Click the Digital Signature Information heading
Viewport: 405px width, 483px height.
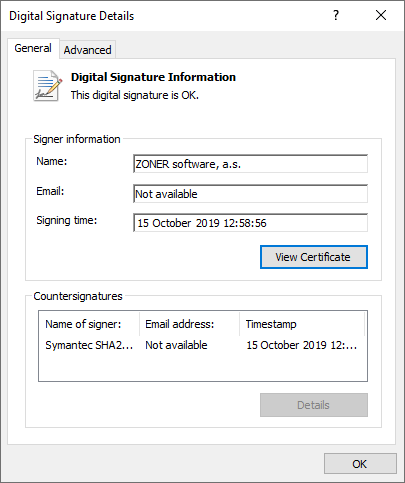[153, 77]
